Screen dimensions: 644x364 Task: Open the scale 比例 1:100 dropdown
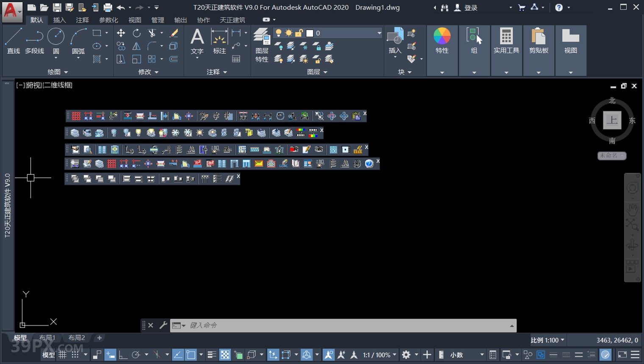547,340
